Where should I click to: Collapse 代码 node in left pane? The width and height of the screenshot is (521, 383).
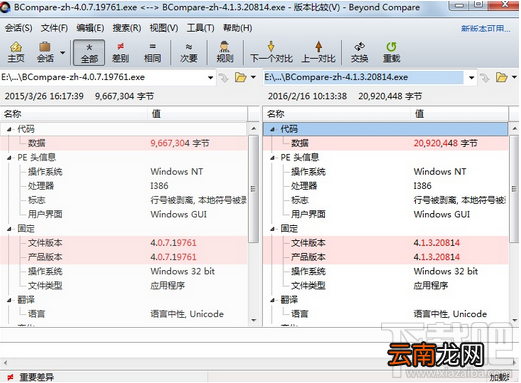[9, 129]
